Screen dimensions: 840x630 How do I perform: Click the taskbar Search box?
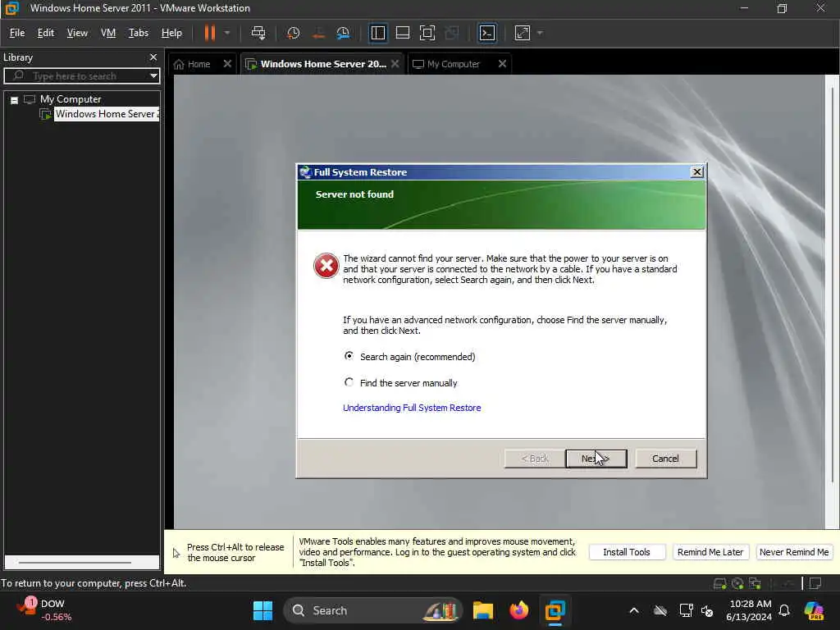373,610
